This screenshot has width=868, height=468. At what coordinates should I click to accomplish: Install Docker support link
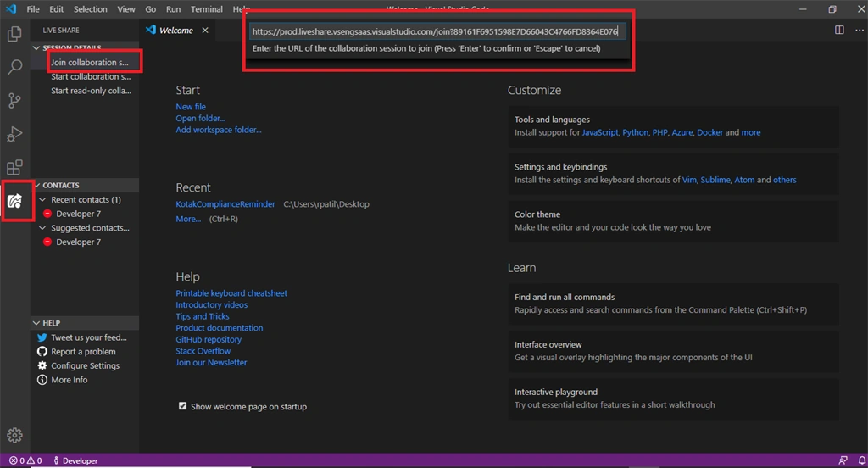point(709,132)
